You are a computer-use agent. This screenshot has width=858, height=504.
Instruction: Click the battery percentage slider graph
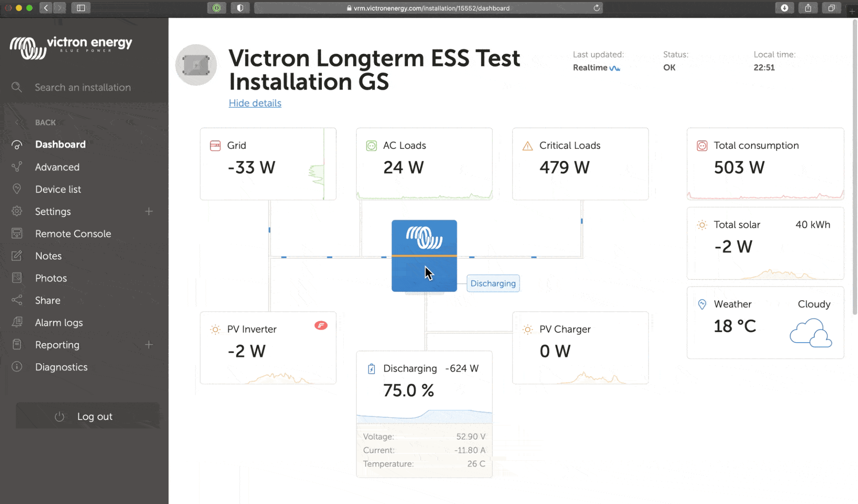424,416
